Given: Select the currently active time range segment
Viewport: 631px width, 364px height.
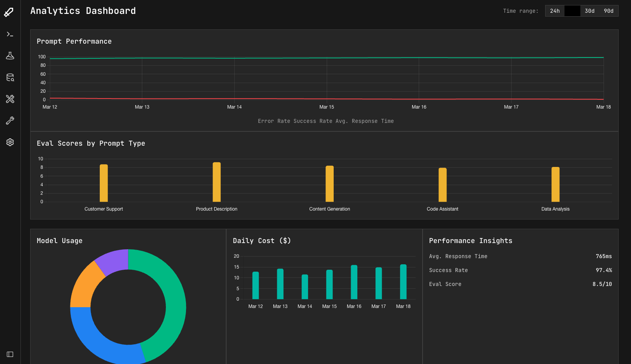Looking at the screenshot, I should [572, 11].
